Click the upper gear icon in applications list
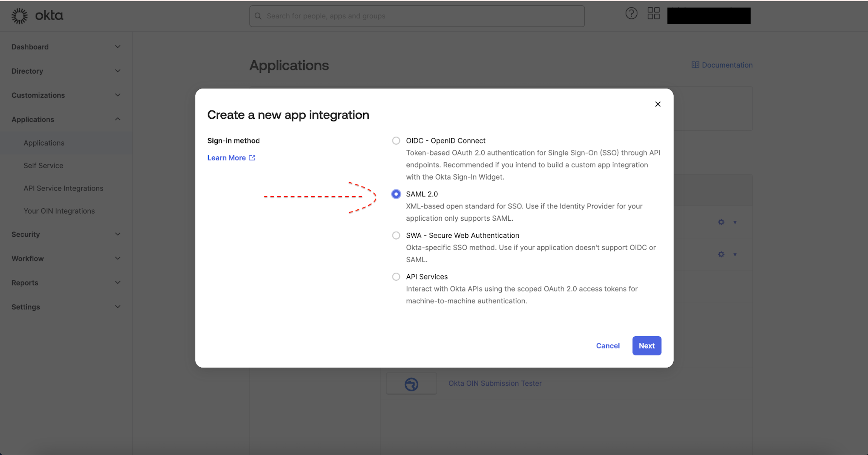The height and width of the screenshot is (455, 868). click(x=721, y=222)
